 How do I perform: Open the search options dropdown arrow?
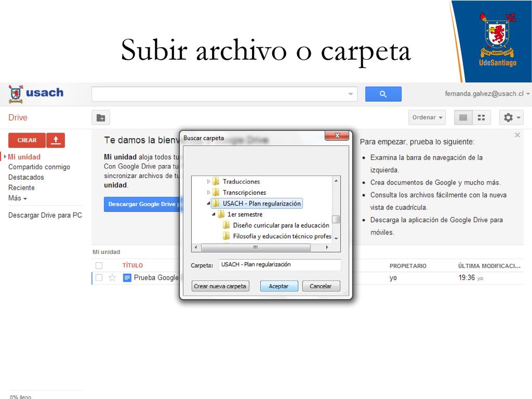pos(351,94)
